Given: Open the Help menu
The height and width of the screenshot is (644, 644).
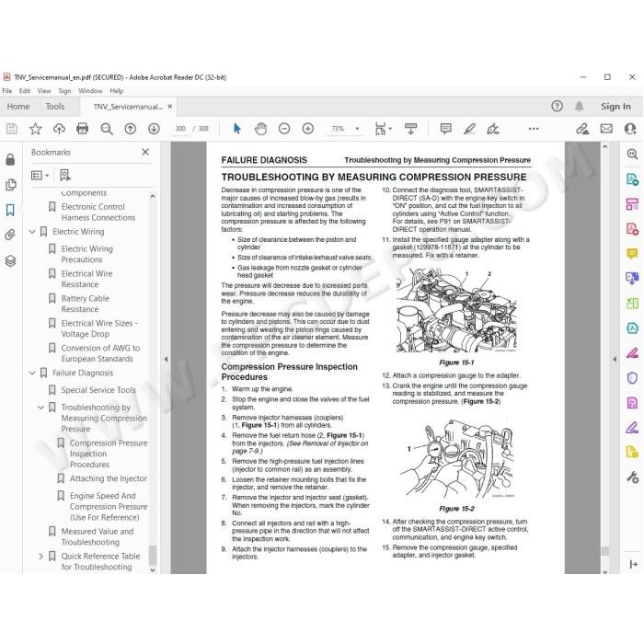Looking at the screenshot, I should tap(116, 91).
